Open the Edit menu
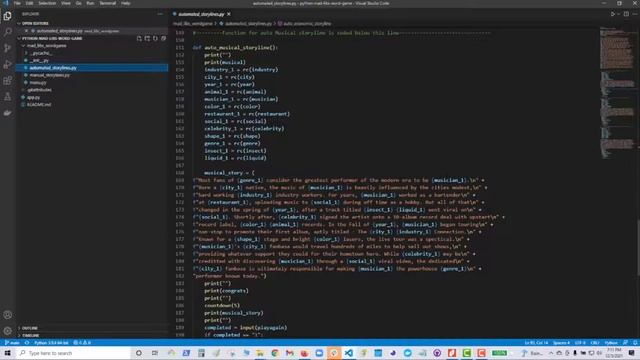 [29, 3]
